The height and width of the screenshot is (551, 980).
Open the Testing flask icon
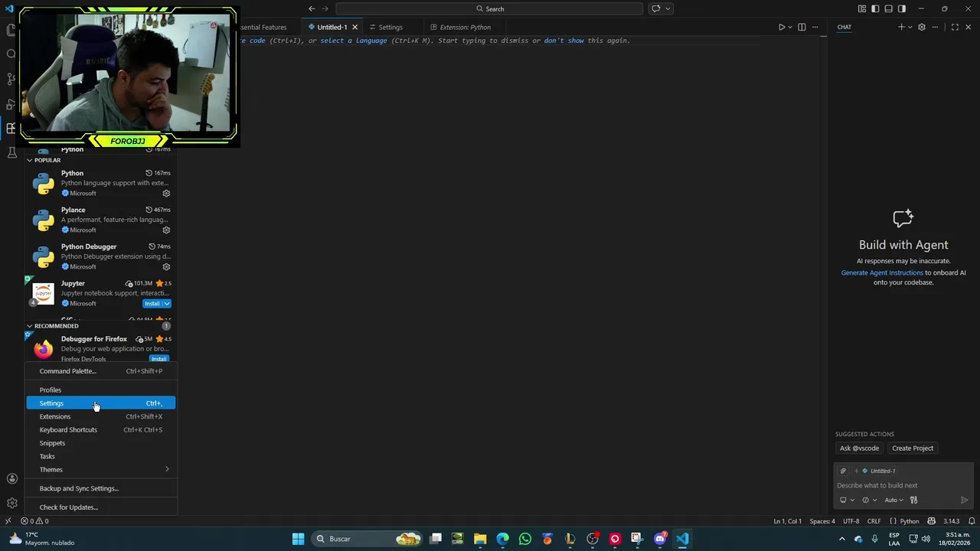[11, 152]
